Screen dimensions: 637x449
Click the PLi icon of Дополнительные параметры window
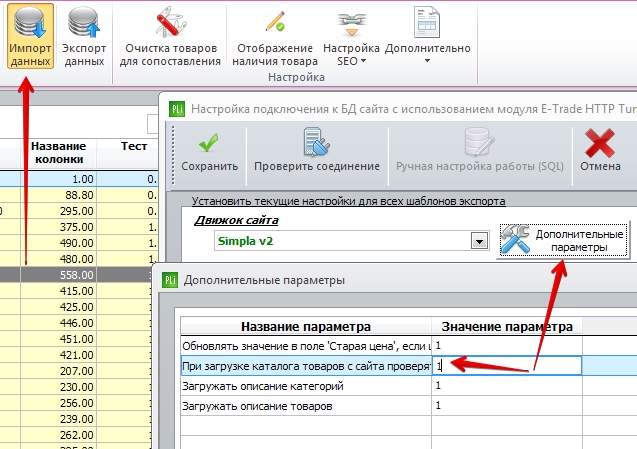170,280
